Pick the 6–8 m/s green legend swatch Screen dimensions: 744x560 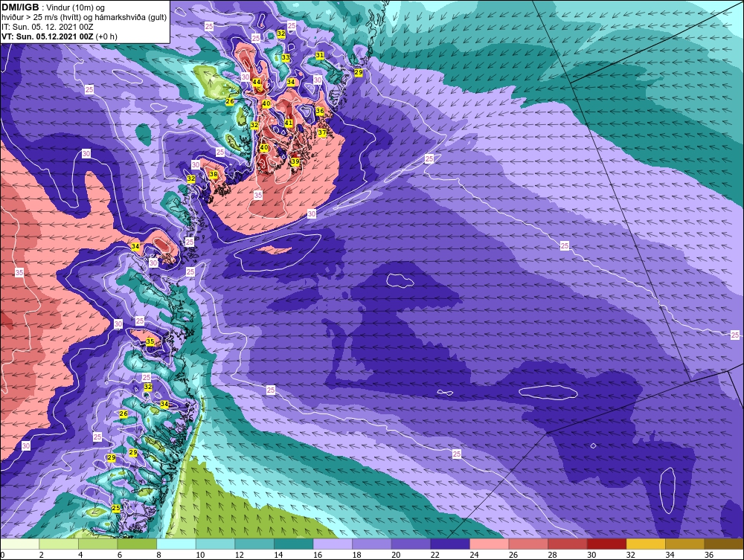coord(137,544)
